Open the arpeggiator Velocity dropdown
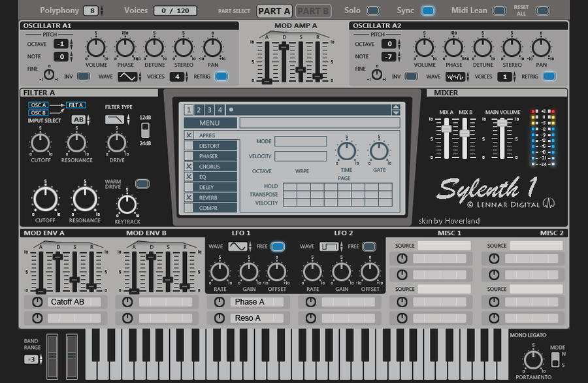Image resolution: width=588 pixels, height=383 pixels. tap(301, 156)
